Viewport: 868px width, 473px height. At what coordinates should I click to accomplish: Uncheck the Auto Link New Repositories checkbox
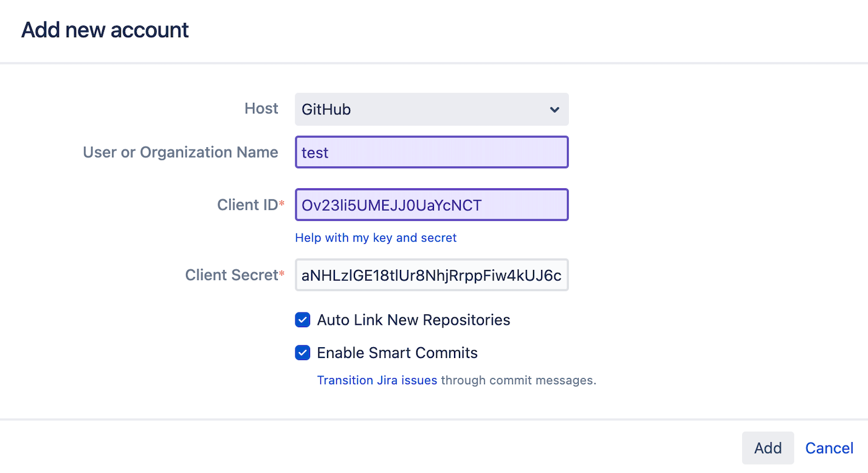303,320
